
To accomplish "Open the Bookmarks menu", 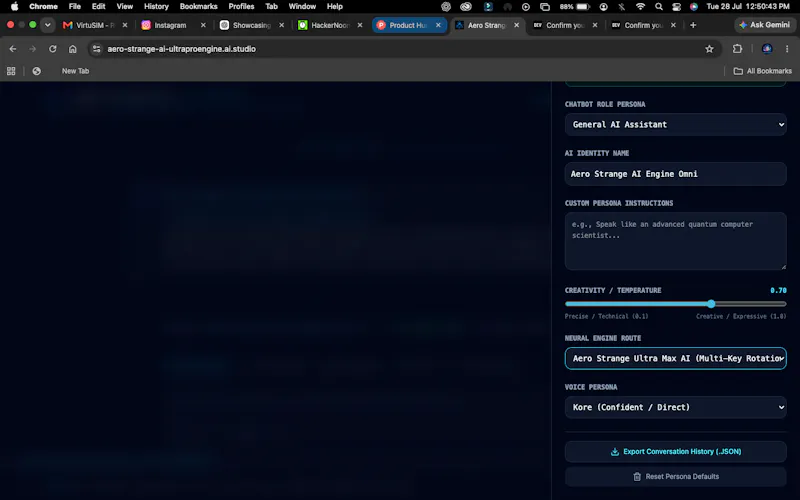I will pos(198,7).
